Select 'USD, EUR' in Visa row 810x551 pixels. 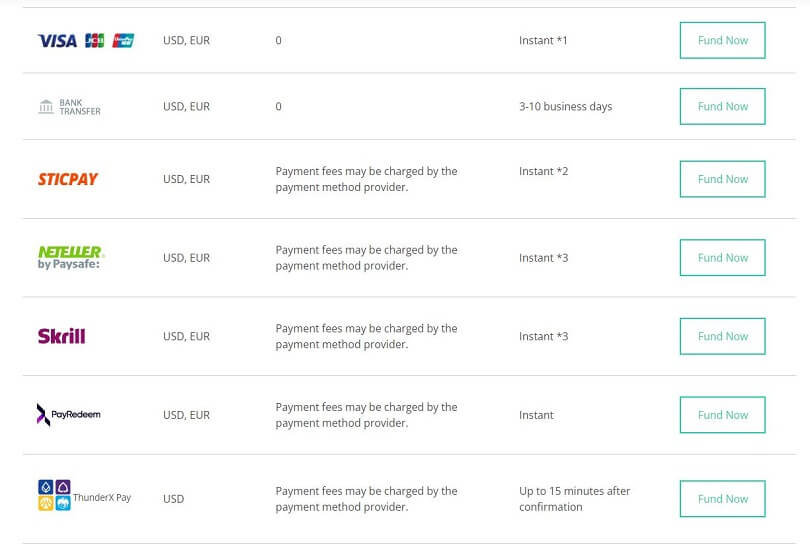click(x=186, y=40)
